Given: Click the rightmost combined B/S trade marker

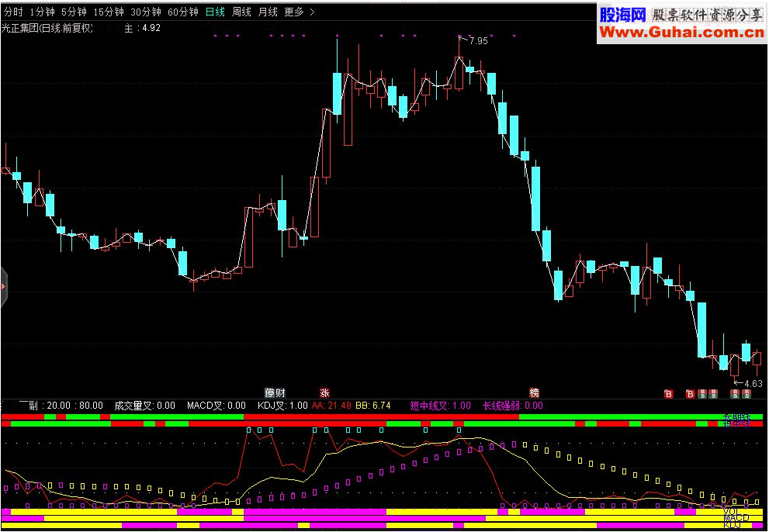Looking at the screenshot, I should pyautogui.click(x=746, y=393).
